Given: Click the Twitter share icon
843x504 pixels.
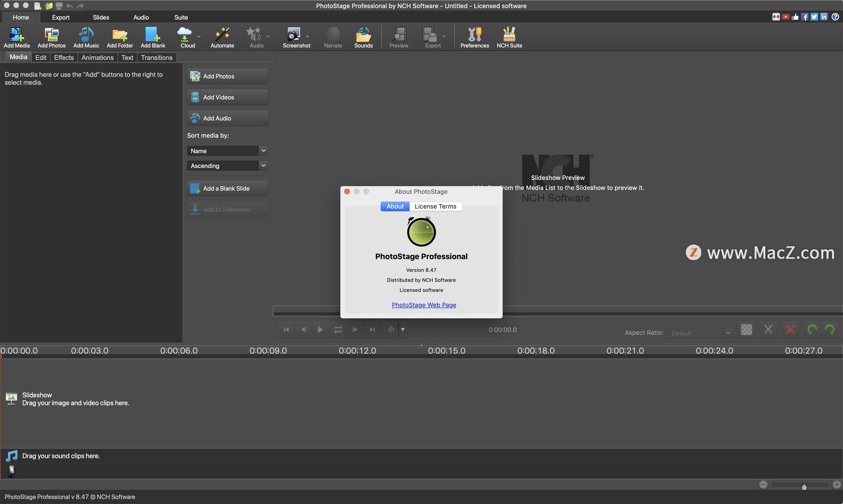Looking at the screenshot, I should 814,17.
